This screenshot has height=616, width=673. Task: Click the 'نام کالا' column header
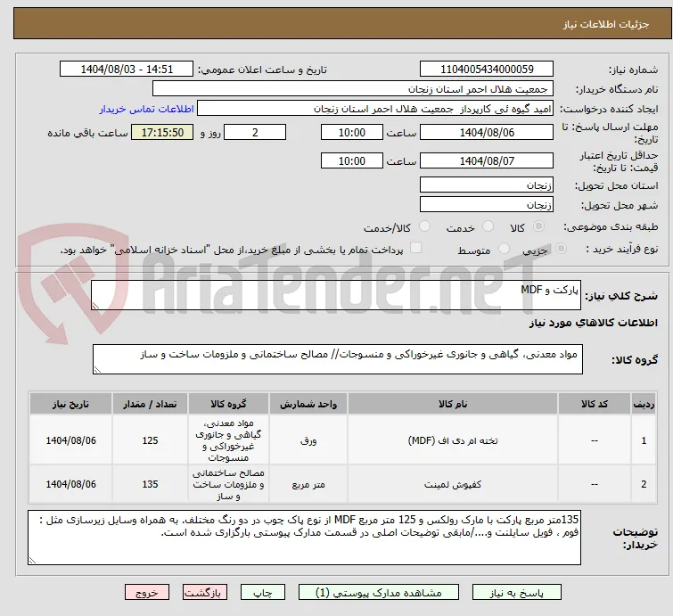coord(453,404)
